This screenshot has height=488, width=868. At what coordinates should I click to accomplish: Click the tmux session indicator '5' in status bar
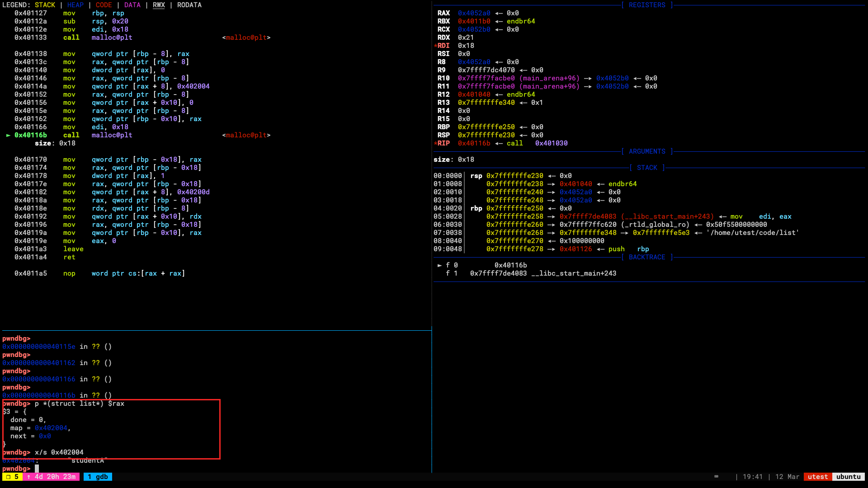coord(12,477)
